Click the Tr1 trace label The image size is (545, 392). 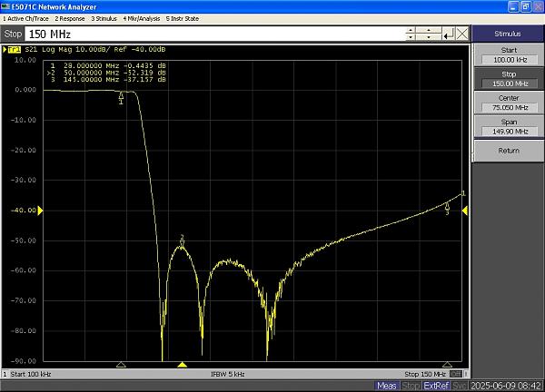[x=14, y=50]
